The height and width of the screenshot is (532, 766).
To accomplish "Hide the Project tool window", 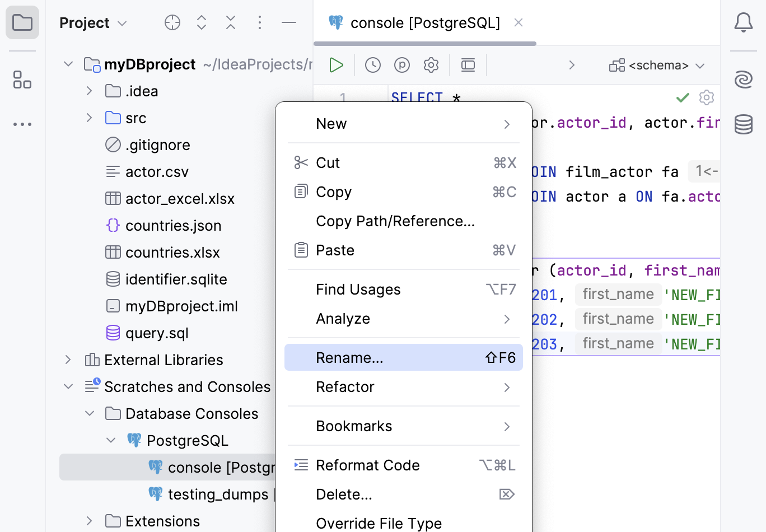I will [289, 22].
